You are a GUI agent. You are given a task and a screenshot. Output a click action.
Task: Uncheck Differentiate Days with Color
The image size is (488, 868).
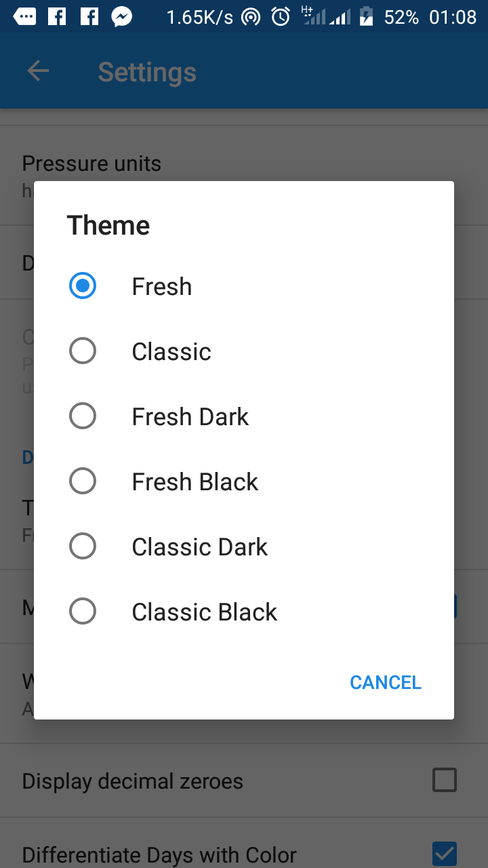(445, 854)
